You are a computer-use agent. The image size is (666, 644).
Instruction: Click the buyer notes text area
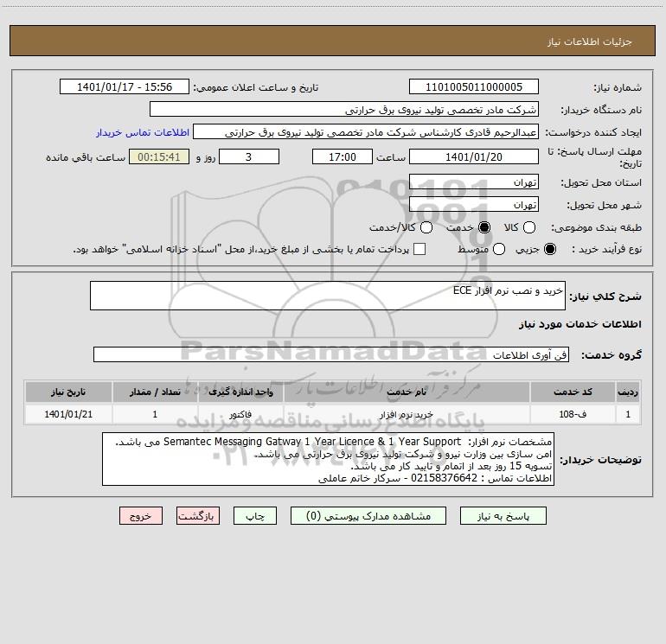click(328, 460)
